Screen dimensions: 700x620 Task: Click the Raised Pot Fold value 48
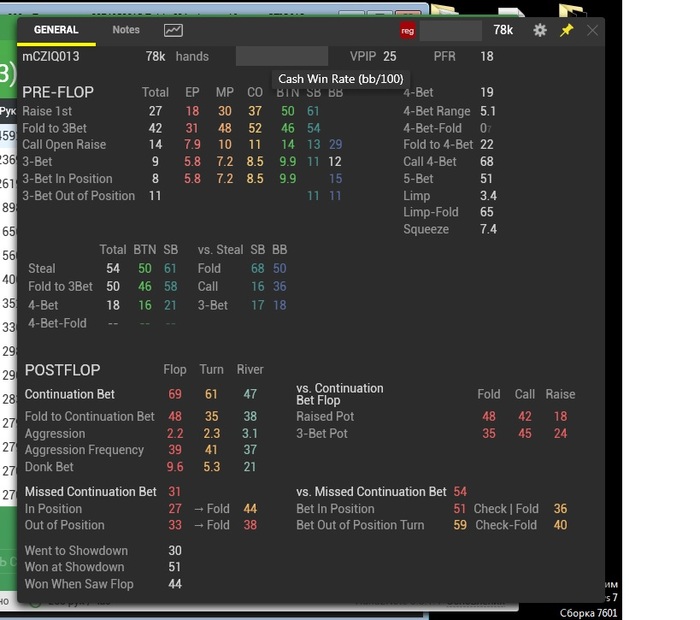pyautogui.click(x=489, y=416)
